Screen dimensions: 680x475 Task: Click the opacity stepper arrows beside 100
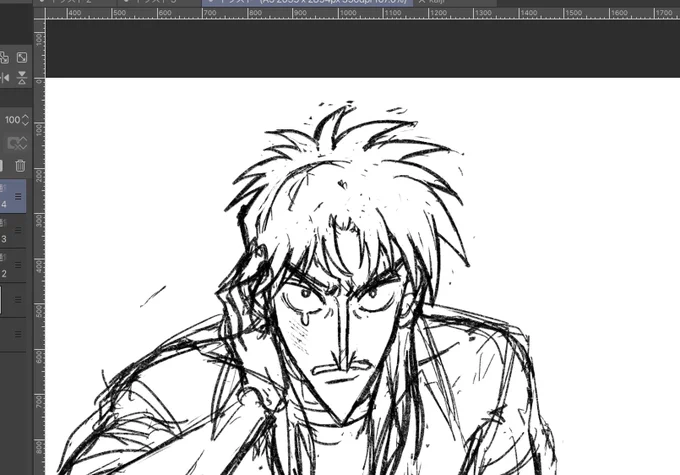click(x=25, y=120)
